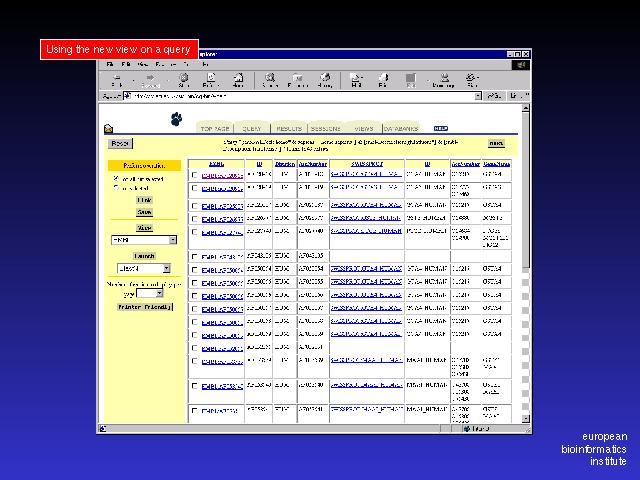Click the browser Forward arrow icon
Screen dimensions: 640x480
coord(150,78)
